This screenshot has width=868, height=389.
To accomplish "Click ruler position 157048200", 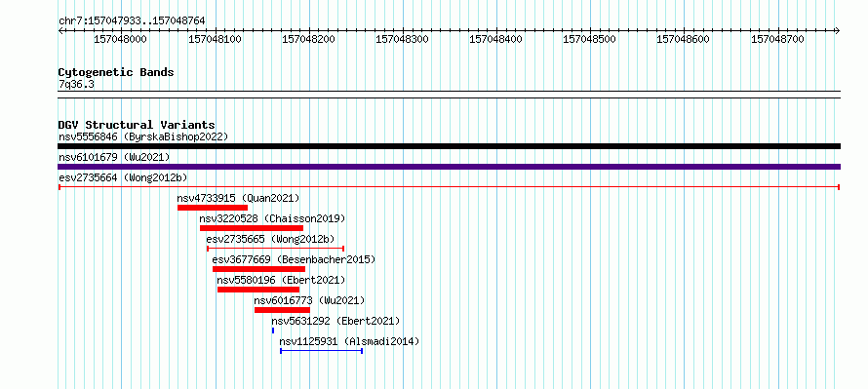I will click(x=308, y=39).
